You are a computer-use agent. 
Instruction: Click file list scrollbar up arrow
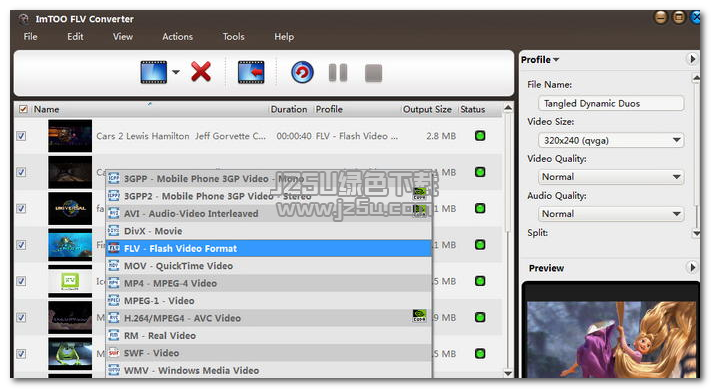[508, 108]
